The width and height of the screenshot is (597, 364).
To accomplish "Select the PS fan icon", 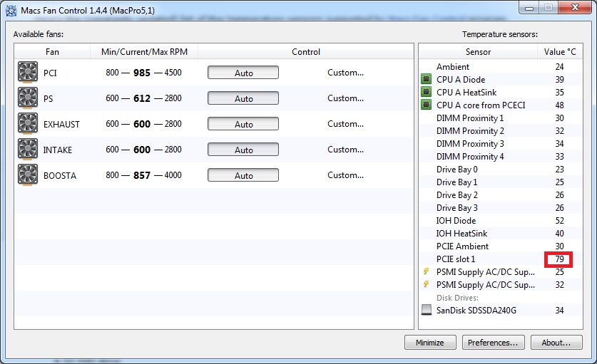I will pos(28,98).
